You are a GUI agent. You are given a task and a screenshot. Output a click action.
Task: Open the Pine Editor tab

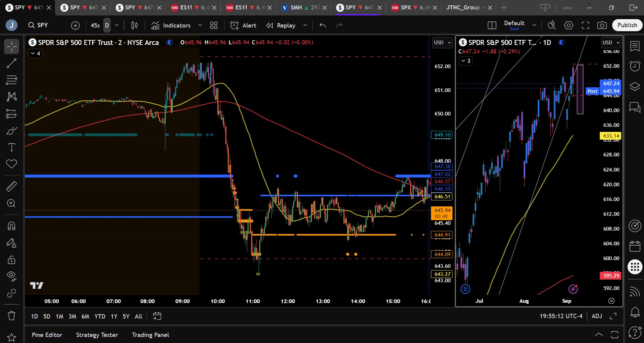pyautogui.click(x=47, y=335)
